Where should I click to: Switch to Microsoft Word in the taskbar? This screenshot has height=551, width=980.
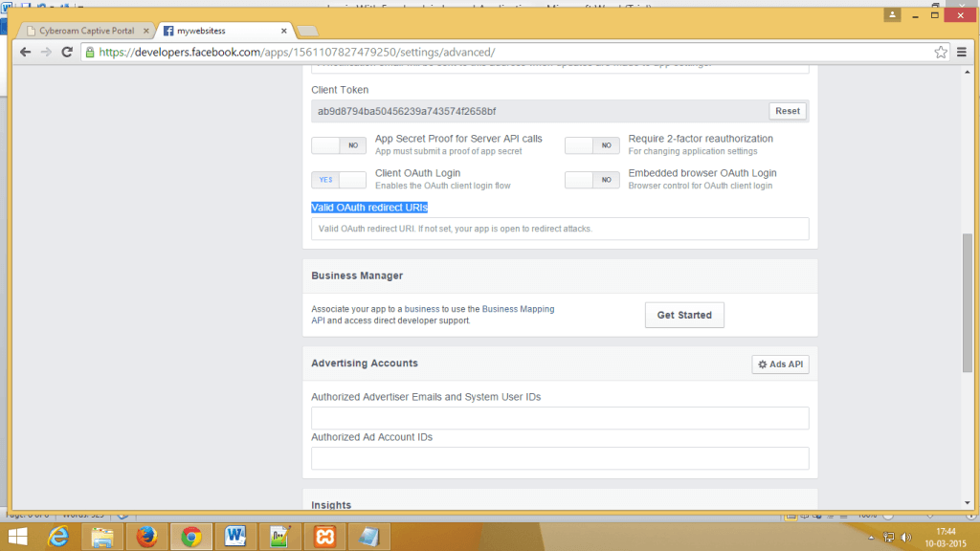coord(235,537)
